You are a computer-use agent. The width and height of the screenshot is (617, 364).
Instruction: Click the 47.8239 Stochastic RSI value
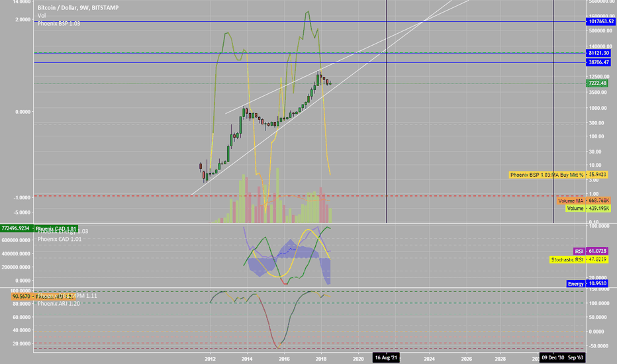pyautogui.click(x=597, y=259)
